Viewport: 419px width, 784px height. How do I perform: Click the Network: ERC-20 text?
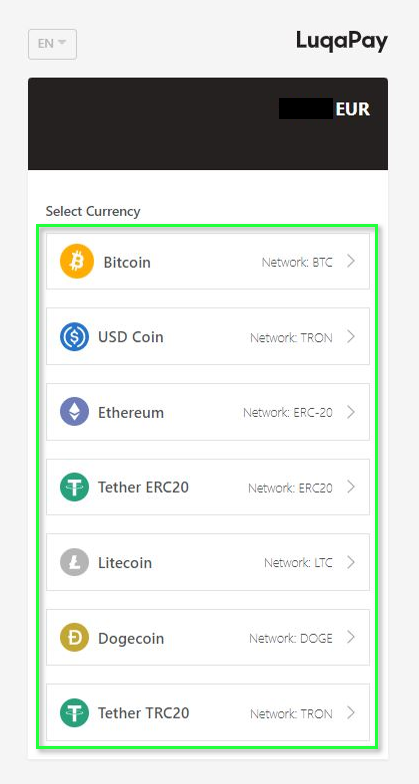pyautogui.click(x=288, y=412)
